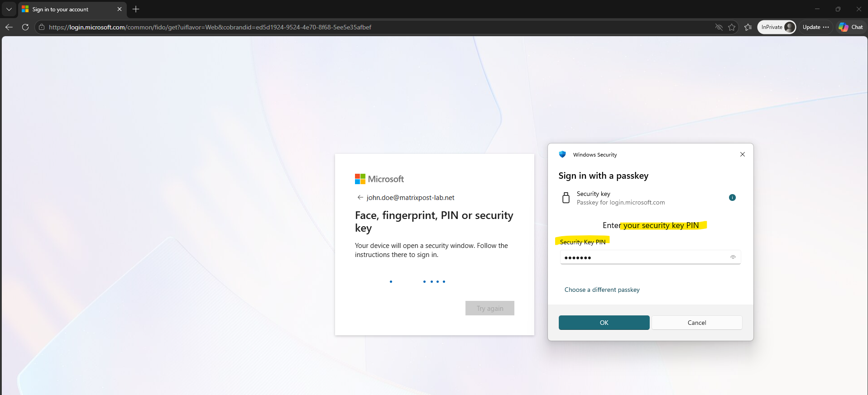Open the Favorites list
Screen dimensions: 868x395
click(748, 27)
